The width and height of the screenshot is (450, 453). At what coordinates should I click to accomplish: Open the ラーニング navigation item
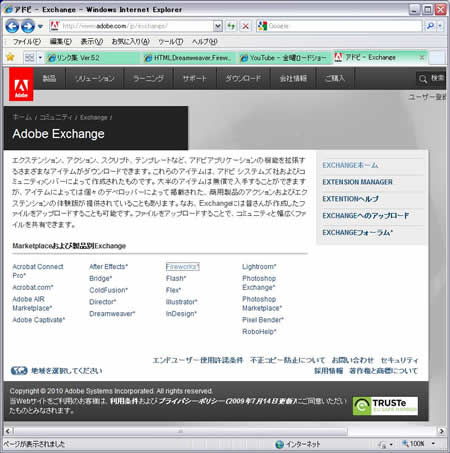click(148, 78)
